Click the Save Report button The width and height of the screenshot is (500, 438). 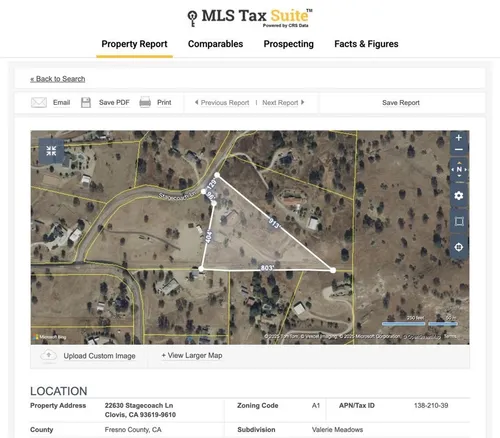pyautogui.click(x=401, y=103)
